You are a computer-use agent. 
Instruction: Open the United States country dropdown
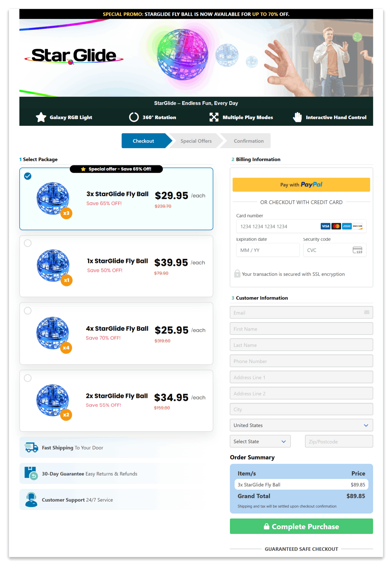click(x=301, y=425)
